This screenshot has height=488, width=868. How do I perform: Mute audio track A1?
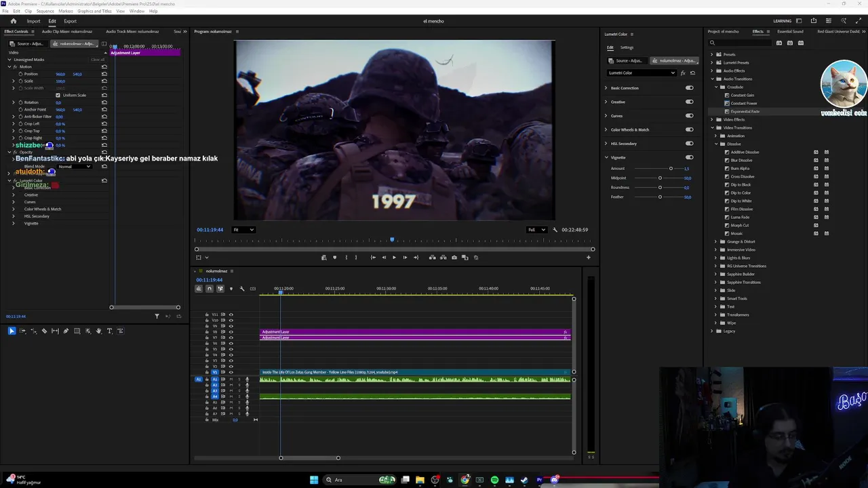(x=231, y=379)
